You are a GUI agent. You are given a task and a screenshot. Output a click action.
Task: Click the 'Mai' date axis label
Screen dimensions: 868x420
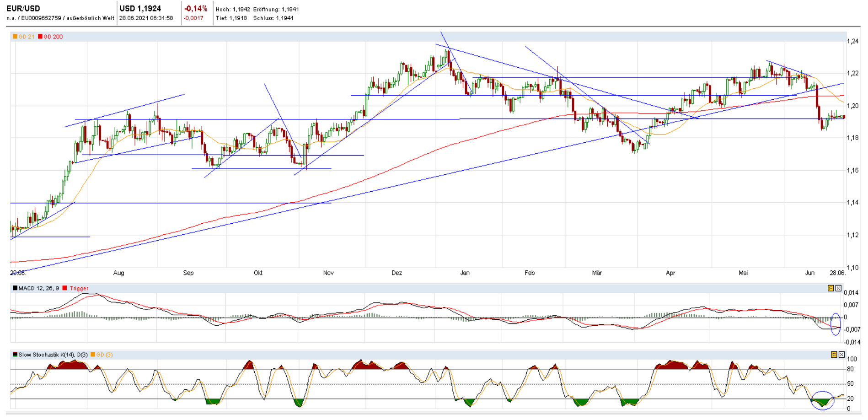coord(743,273)
